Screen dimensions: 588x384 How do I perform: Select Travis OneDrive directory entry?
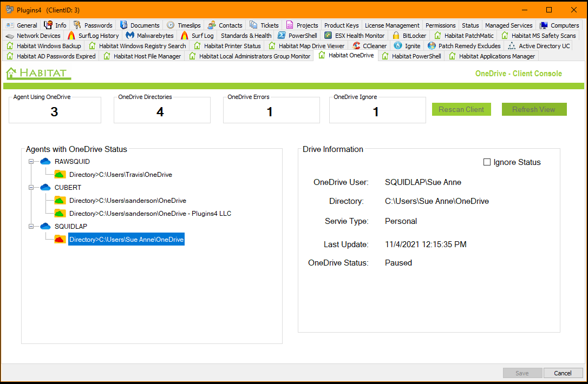(121, 175)
